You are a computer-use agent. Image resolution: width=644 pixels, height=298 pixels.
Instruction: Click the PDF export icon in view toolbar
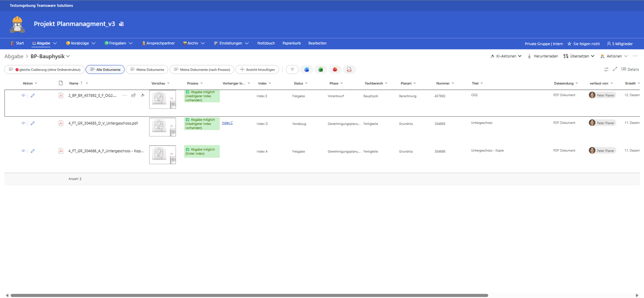point(349,69)
